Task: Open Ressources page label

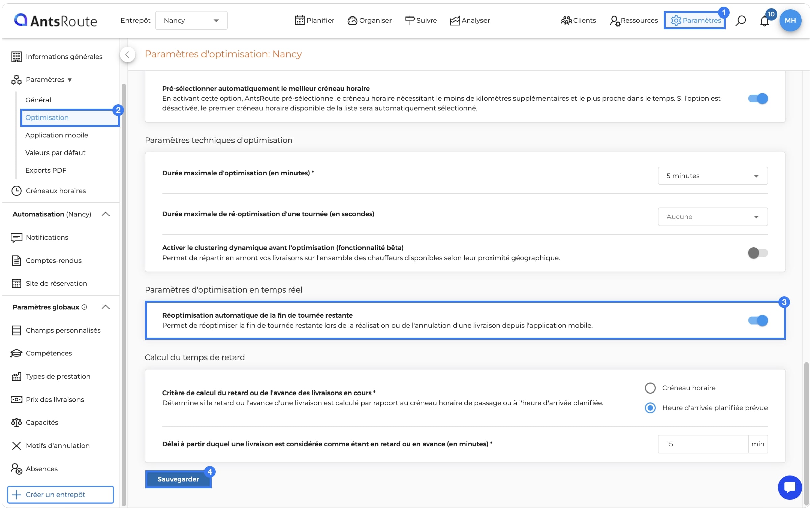Action: pos(639,21)
